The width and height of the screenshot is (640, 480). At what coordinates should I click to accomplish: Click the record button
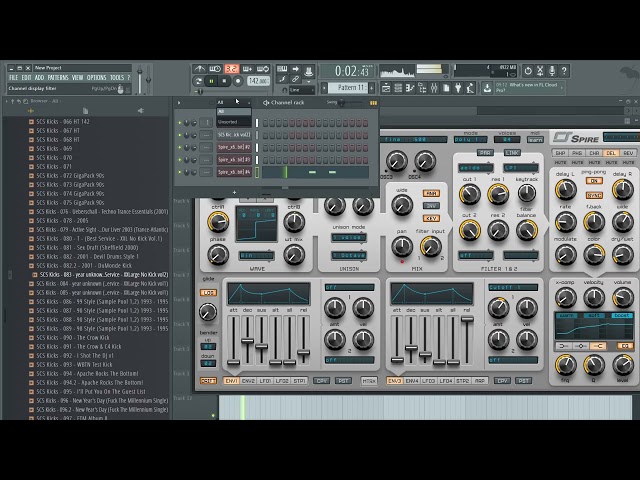coord(238,81)
